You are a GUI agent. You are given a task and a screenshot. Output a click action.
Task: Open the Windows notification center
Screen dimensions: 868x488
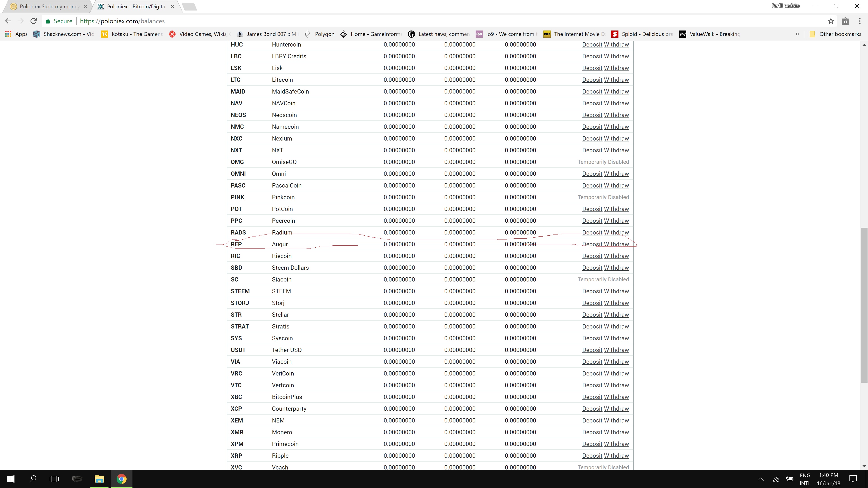click(853, 479)
